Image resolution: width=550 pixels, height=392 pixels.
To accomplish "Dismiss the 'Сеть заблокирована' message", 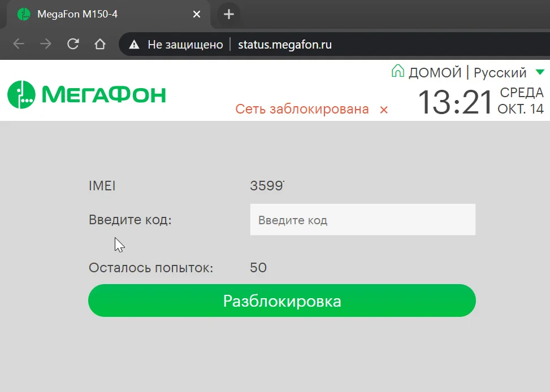I will [x=384, y=110].
